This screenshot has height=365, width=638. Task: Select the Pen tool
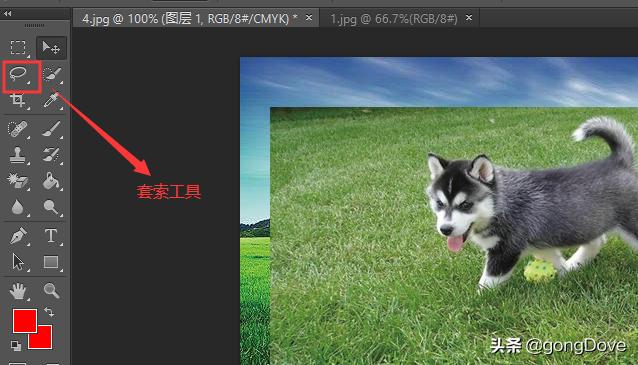(x=18, y=236)
